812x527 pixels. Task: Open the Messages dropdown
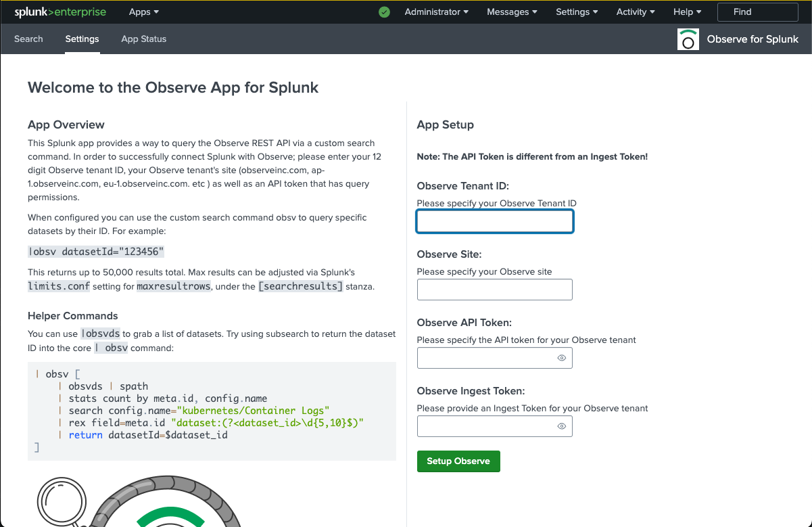pyautogui.click(x=512, y=12)
